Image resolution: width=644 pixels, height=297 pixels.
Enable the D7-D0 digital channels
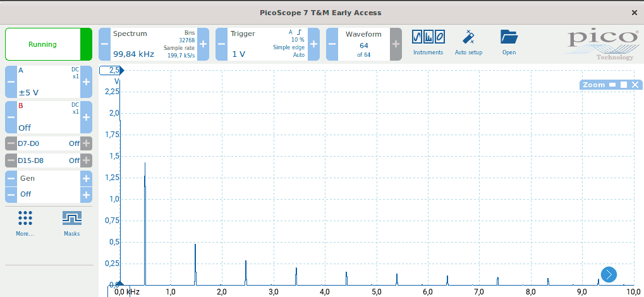49,144
